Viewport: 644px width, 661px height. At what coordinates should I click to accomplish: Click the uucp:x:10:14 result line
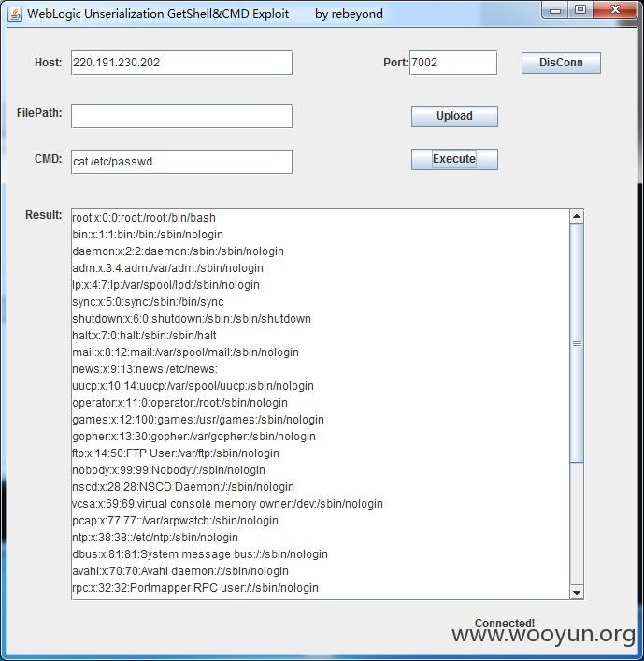193,386
